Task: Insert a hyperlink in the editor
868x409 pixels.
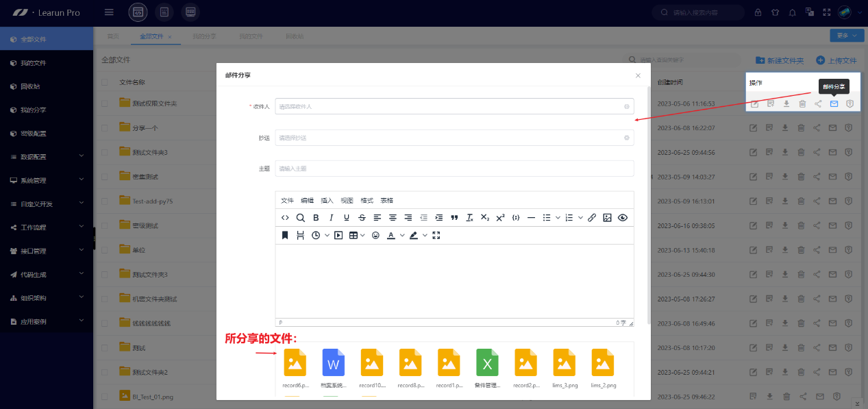Action: (592, 218)
